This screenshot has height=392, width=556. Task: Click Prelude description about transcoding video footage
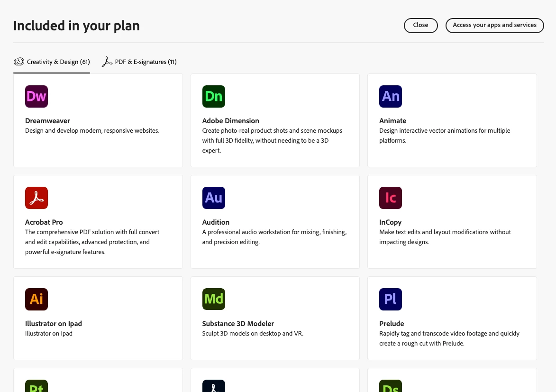(449, 338)
